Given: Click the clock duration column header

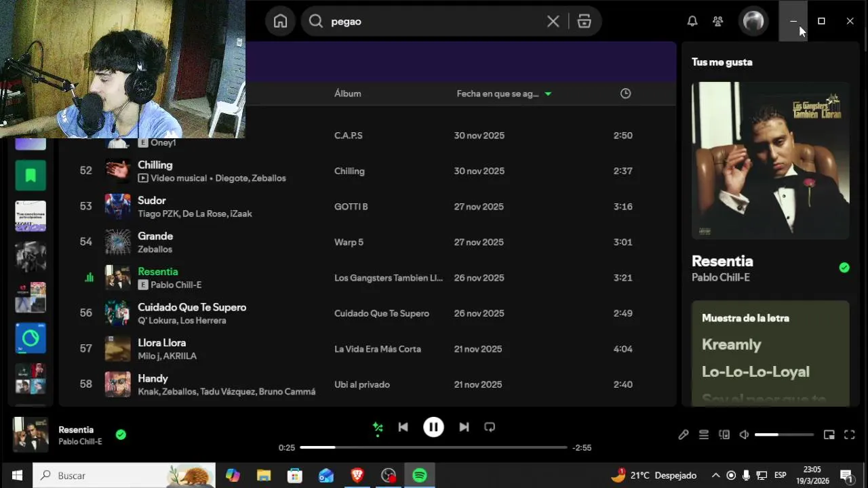Looking at the screenshot, I should [625, 94].
